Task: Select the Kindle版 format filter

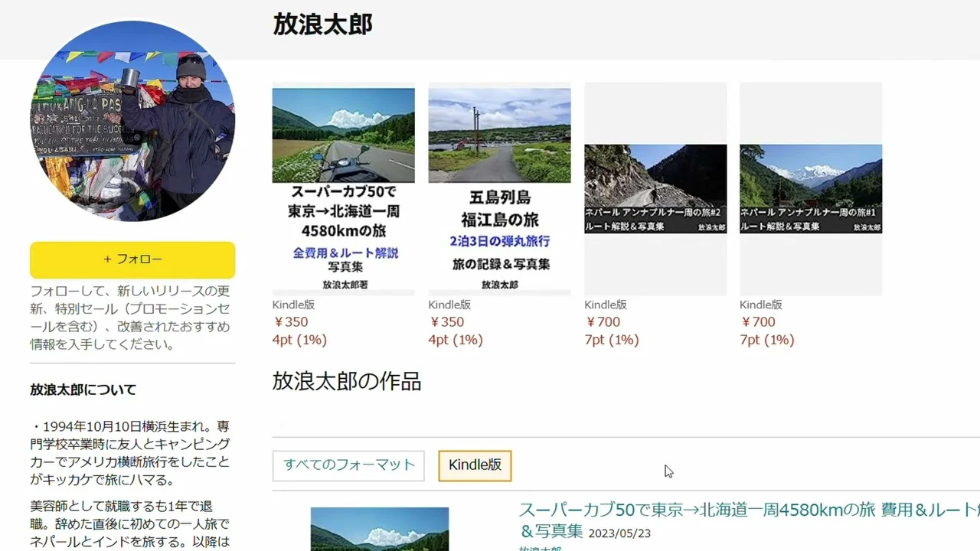Action: [475, 465]
